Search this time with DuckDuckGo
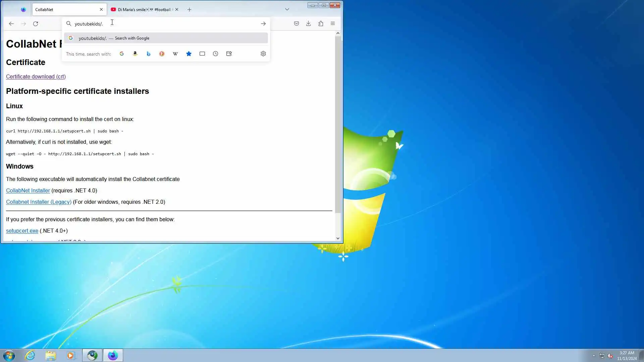The width and height of the screenshot is (644, 362). (162, 54)
